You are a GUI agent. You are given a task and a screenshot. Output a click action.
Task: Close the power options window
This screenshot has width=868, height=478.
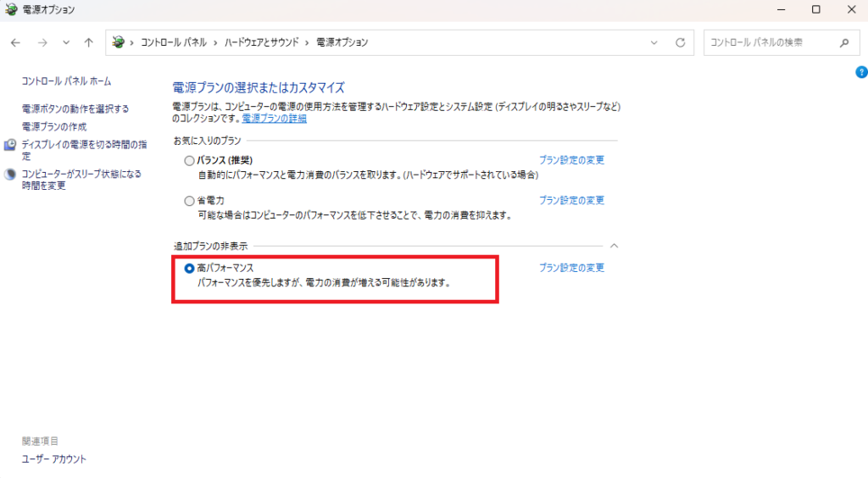coord(851,9)
